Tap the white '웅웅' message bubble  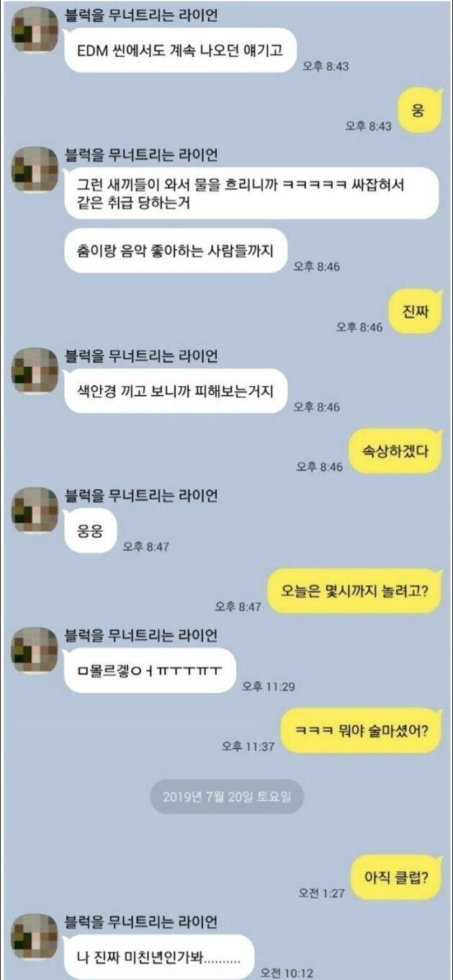coord(91,531)
